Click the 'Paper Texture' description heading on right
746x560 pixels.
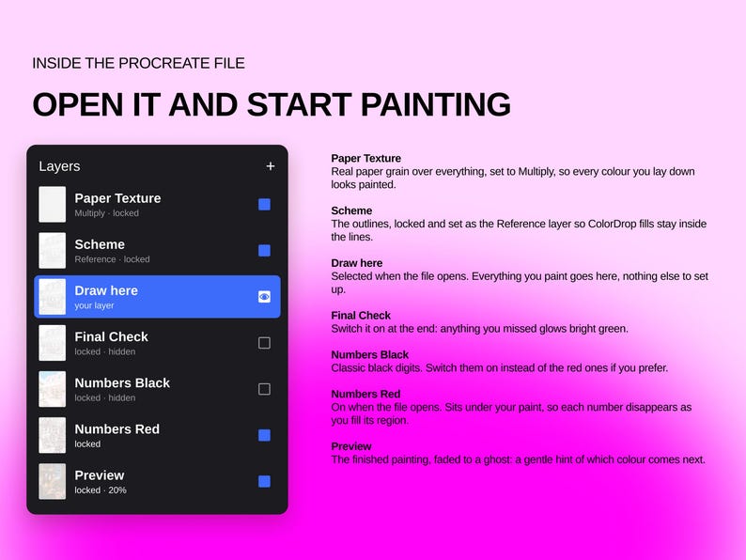365,159
